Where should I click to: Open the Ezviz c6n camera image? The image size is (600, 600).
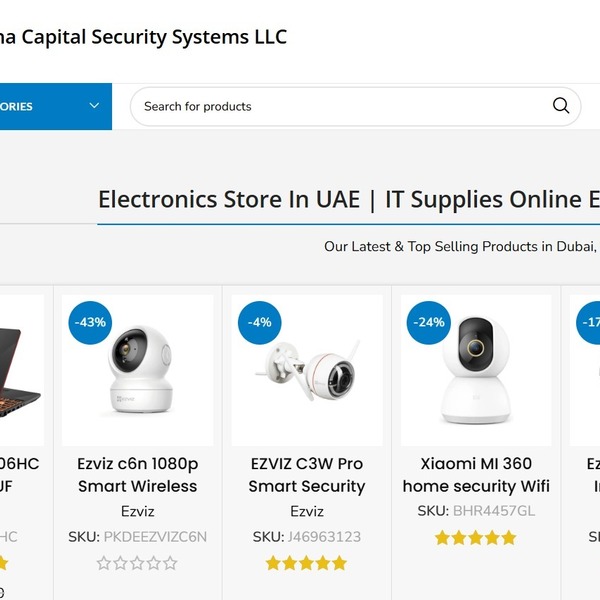click(x=138, y=372)
